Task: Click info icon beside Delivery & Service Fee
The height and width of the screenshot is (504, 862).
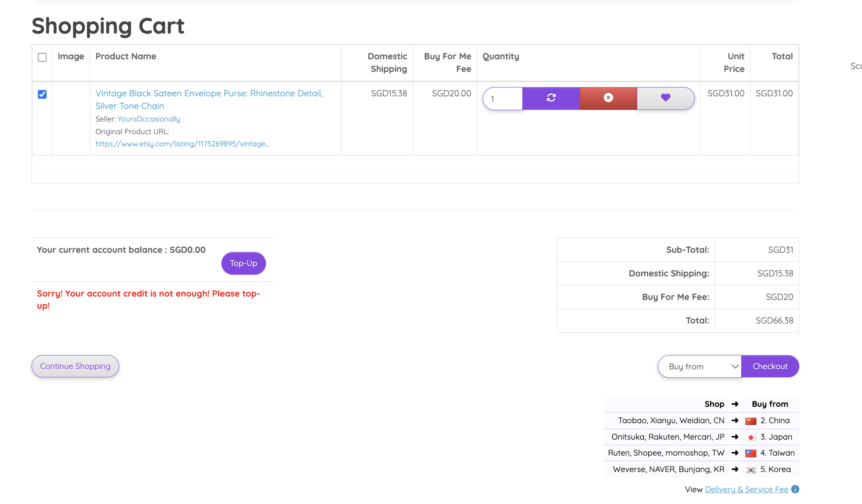Action: tap(795, 489)
